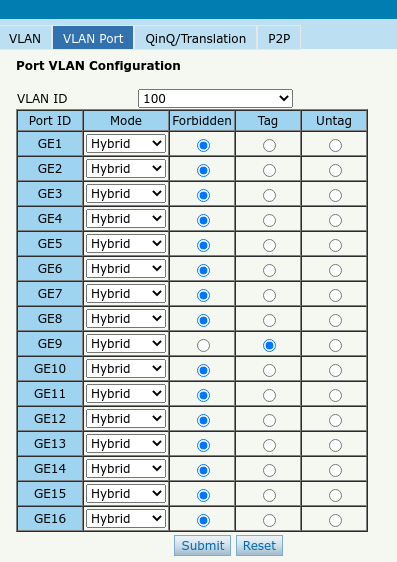Open the QinQ/Translation tab
397x562 pixels.
[196, 38]
